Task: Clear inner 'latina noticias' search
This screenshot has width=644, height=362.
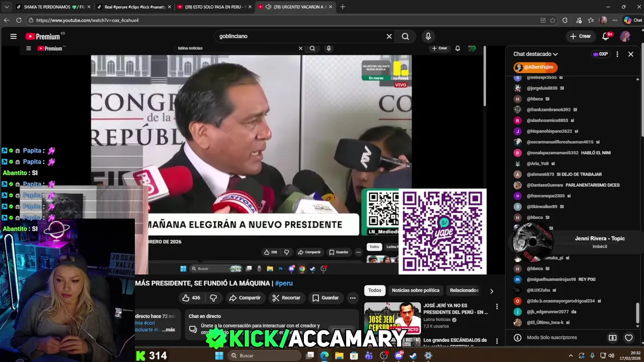Action: click(300, 48)
